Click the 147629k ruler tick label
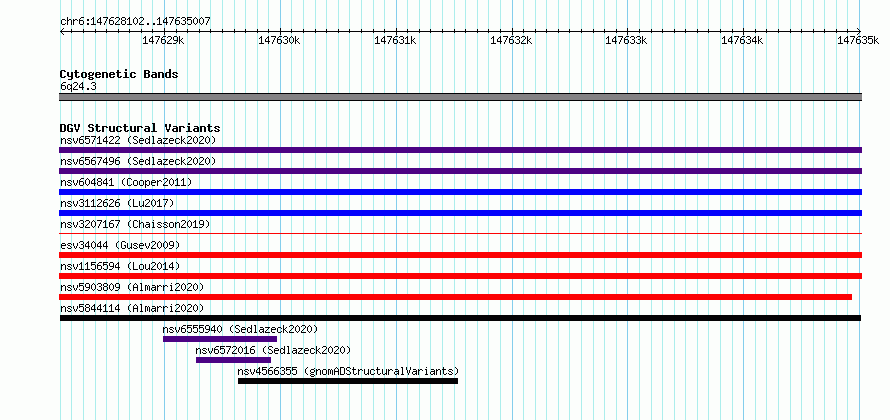 tap(163, 40)
